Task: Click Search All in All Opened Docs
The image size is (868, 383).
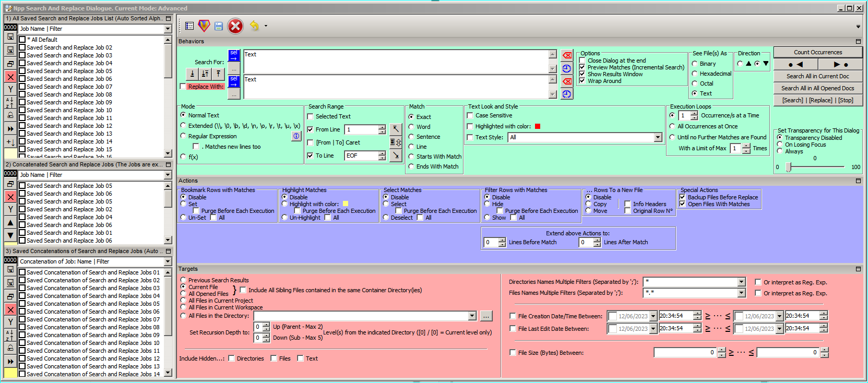Action: (818, 88)
